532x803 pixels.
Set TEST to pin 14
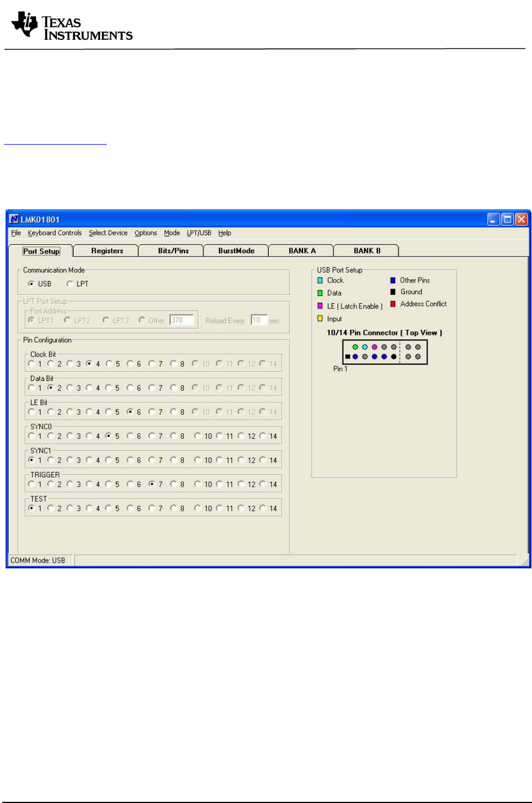[x=263, y=508]
